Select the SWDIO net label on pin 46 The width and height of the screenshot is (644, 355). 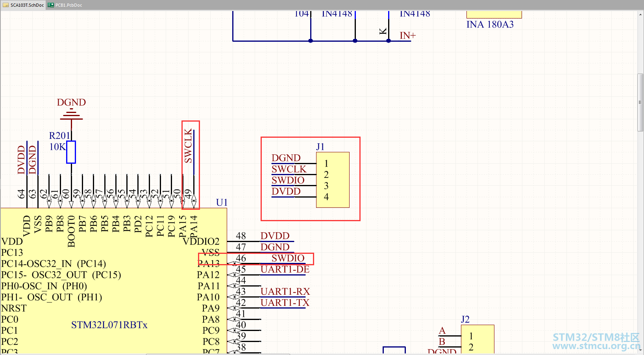click(x=288, y=258)
